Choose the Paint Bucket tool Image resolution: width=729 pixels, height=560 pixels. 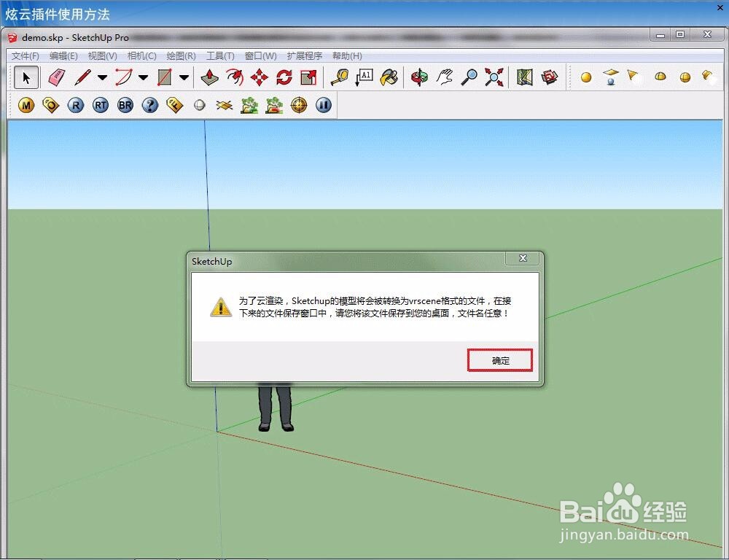coord(389,77)
